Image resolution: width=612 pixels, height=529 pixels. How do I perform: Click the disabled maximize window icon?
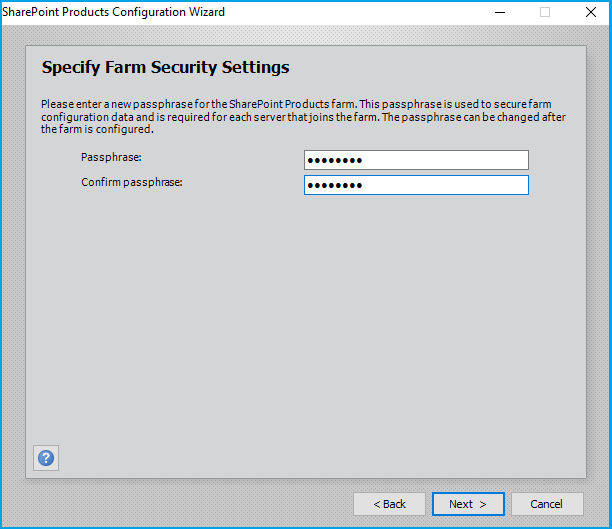pyautogui.click(x=545, y=12)
